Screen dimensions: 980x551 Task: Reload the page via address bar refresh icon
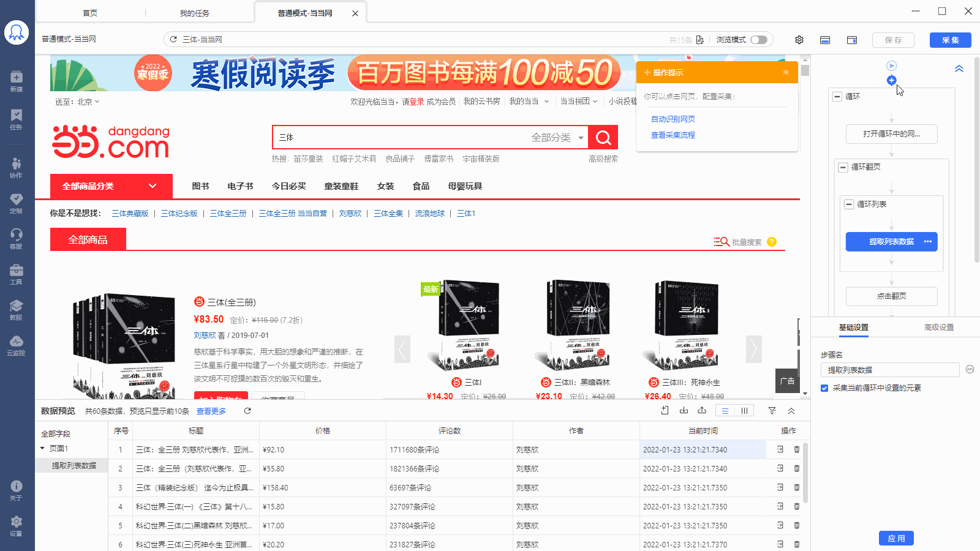[173, 39]
